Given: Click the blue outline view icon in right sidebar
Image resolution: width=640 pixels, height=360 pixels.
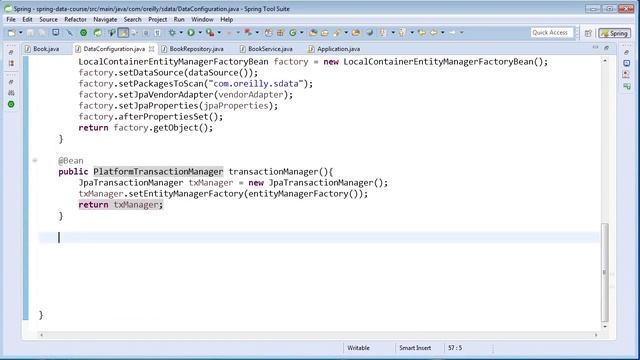Looking at the screenshot, I should tap(627, 63).
